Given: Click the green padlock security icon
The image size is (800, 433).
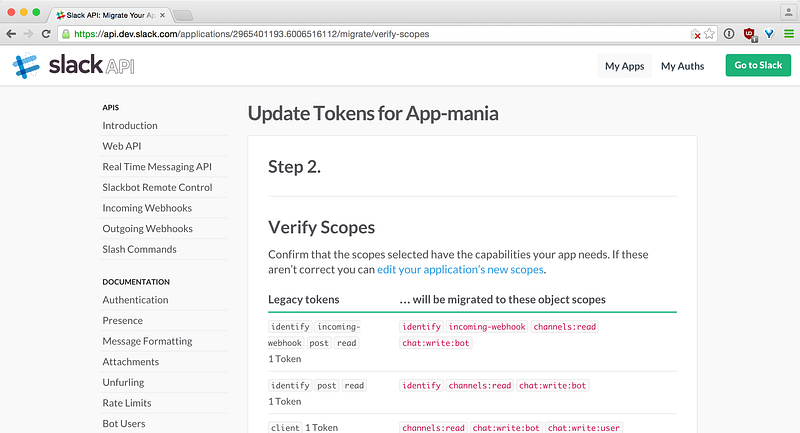Looking at the screenshot, I should [65, 34].
